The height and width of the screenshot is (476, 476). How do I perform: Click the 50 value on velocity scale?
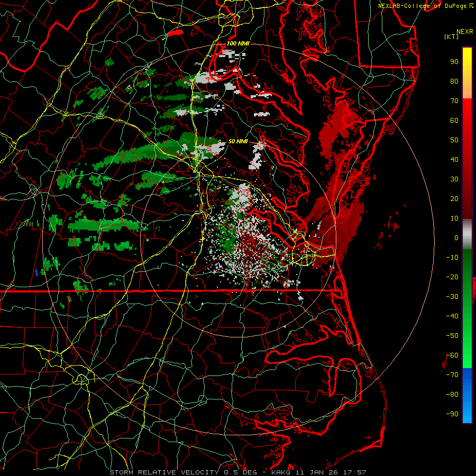tap(454, 140)
